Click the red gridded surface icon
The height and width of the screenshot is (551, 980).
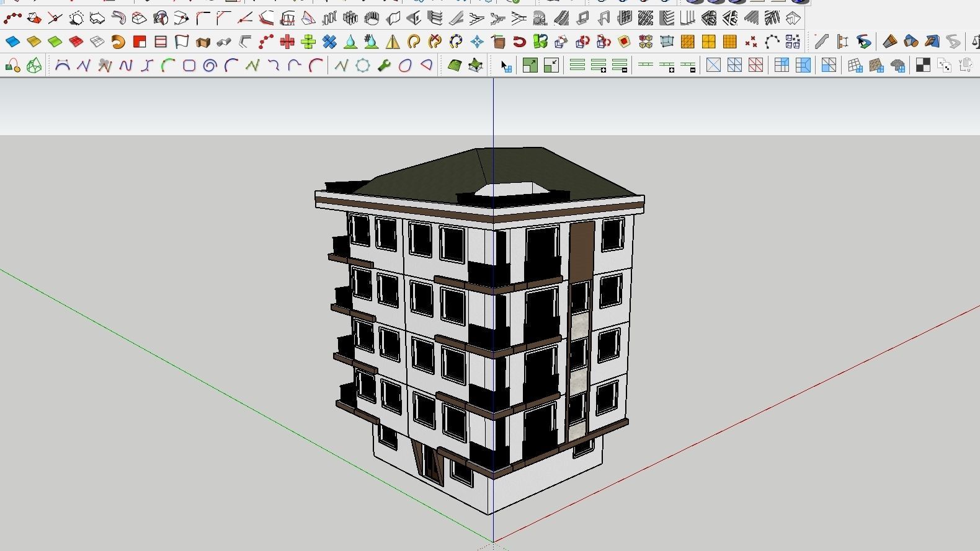point(76,42)
